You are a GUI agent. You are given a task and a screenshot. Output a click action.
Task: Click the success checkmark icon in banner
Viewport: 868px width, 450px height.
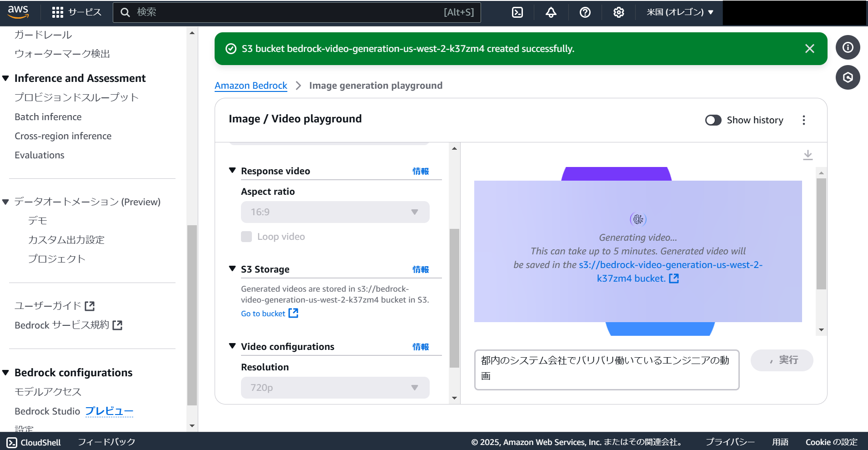tap(231, 49)
